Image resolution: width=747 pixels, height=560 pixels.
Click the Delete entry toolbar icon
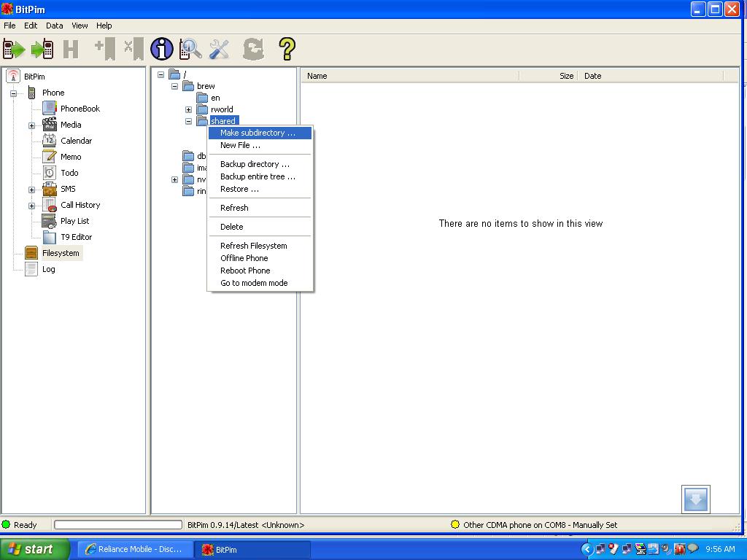click(x=134, y=49)
